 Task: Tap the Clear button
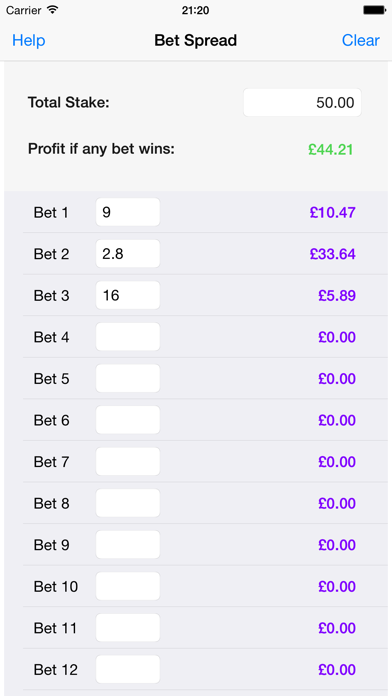[x=360, y=40]
